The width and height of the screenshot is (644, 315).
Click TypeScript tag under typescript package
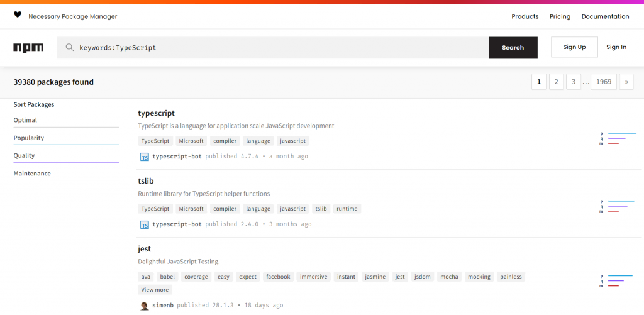point(155,141)
